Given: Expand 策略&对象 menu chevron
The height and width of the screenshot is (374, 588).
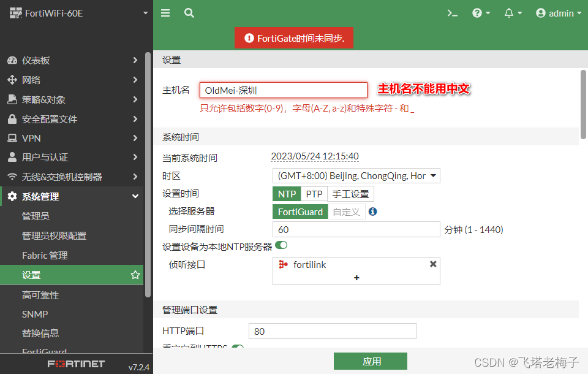Looking at the screenshot, I should 135,99.
